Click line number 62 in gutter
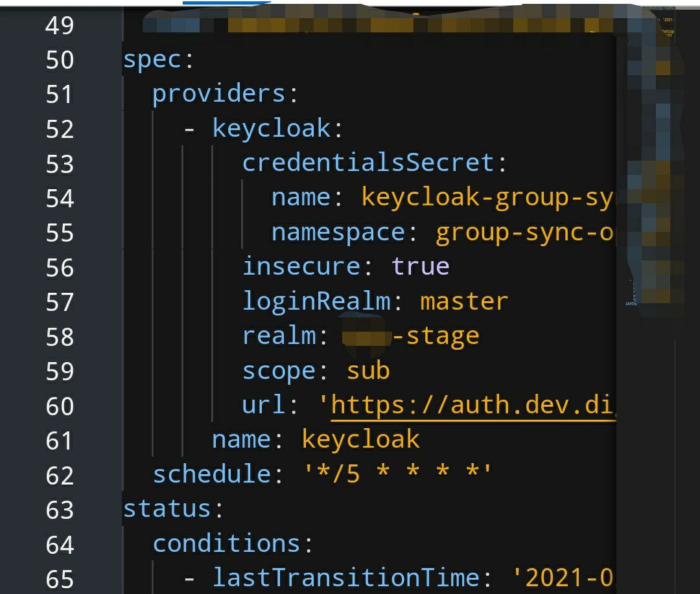 60,475
